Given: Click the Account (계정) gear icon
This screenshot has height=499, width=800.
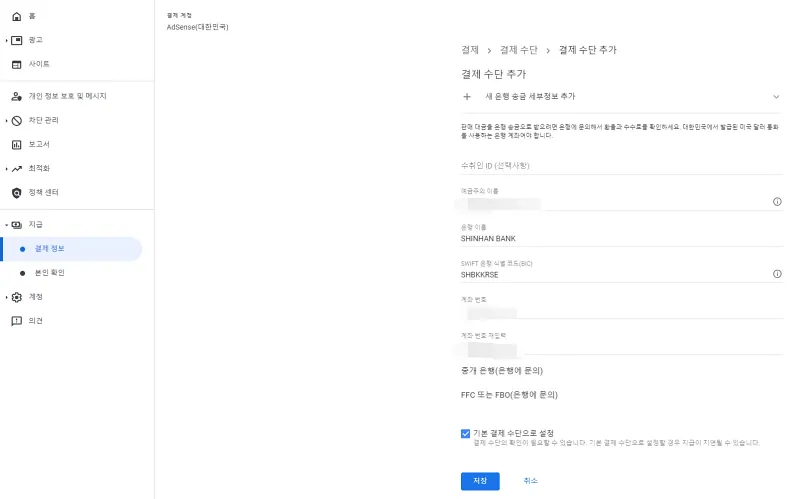Looking at the screenshot, I should click(16, 297).
